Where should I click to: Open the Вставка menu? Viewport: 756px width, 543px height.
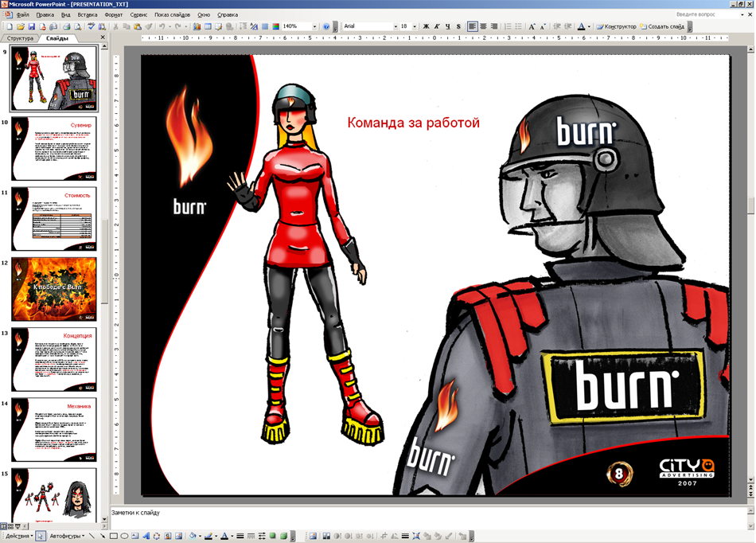coord(88,15)
